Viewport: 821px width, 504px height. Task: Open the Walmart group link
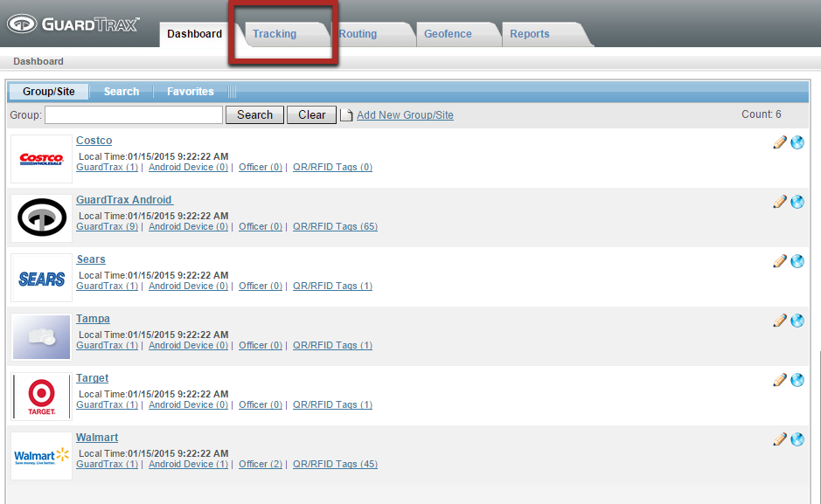click(x=97, y=438)
